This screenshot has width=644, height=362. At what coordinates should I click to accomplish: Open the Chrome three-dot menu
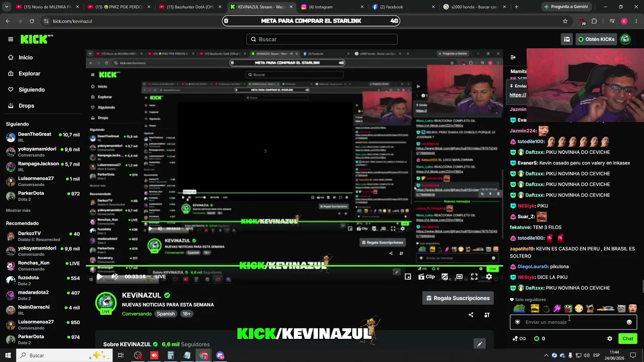(636, 21)
